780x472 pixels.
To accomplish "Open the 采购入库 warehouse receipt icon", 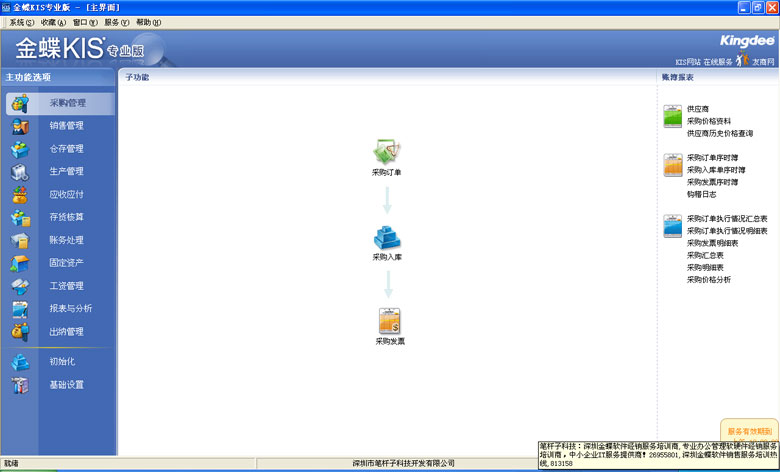I will point(387,238).
